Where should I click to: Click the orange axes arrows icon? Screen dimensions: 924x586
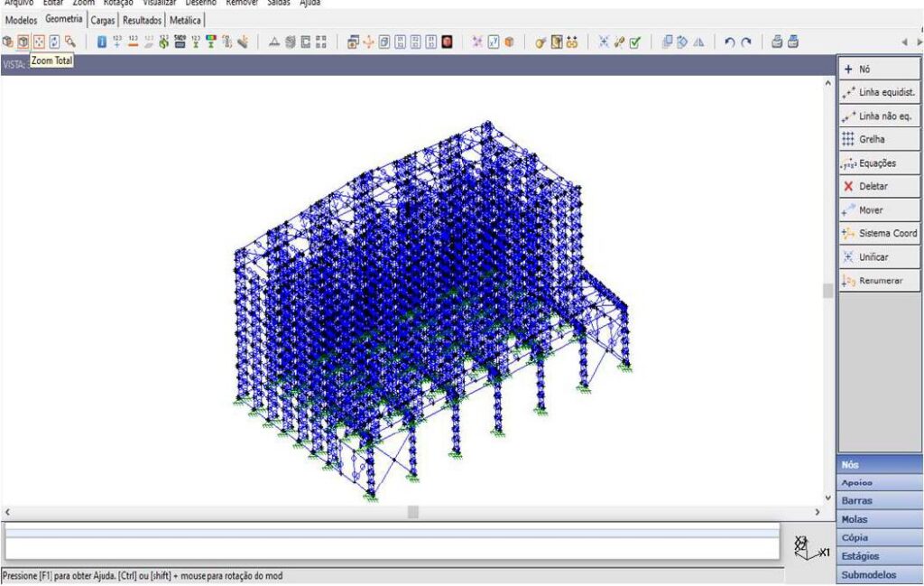[368, 42]
